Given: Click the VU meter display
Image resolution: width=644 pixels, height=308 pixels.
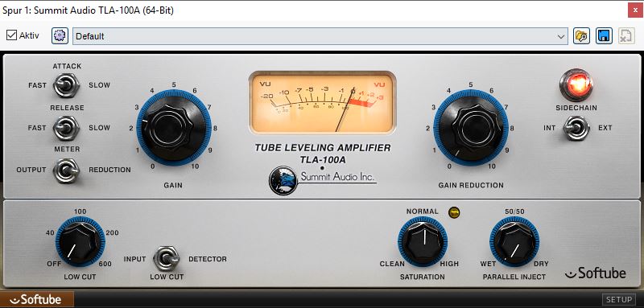Looking at the screenshot, I should click(323, 103).
